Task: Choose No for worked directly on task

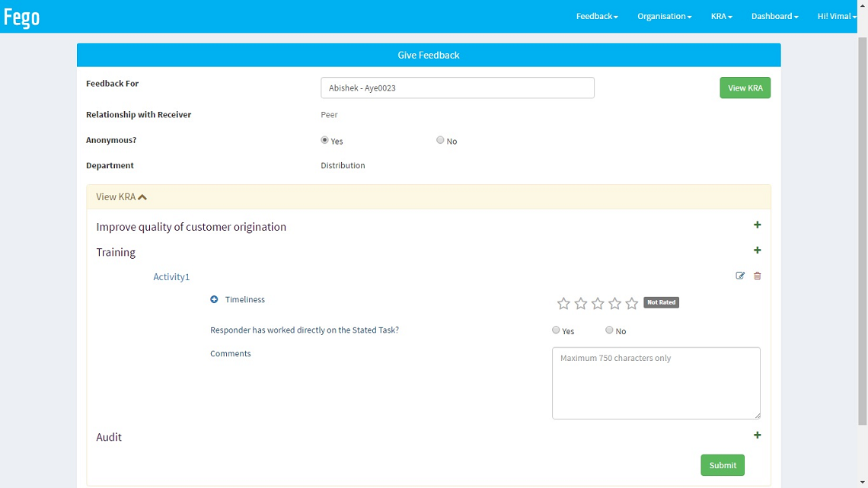Action: pyautogui.click(x=609, y=330)
